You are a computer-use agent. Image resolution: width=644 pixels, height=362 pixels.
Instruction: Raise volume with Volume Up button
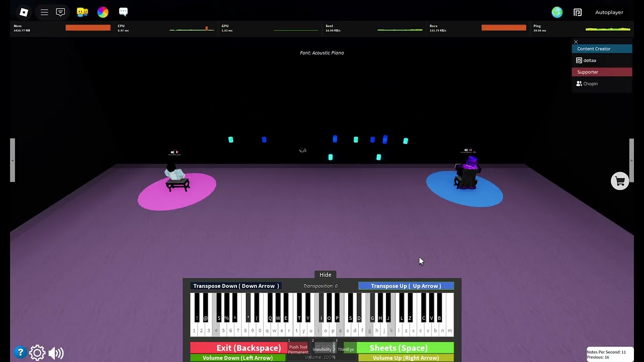406,358
